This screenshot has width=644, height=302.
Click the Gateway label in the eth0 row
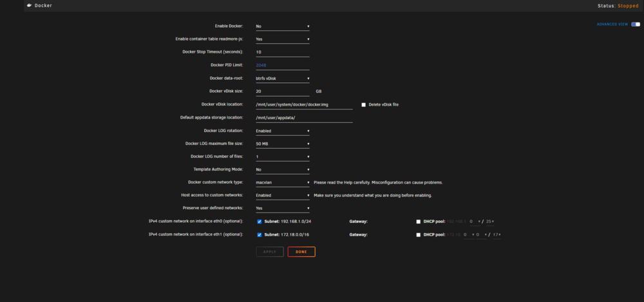click(359, 222)
